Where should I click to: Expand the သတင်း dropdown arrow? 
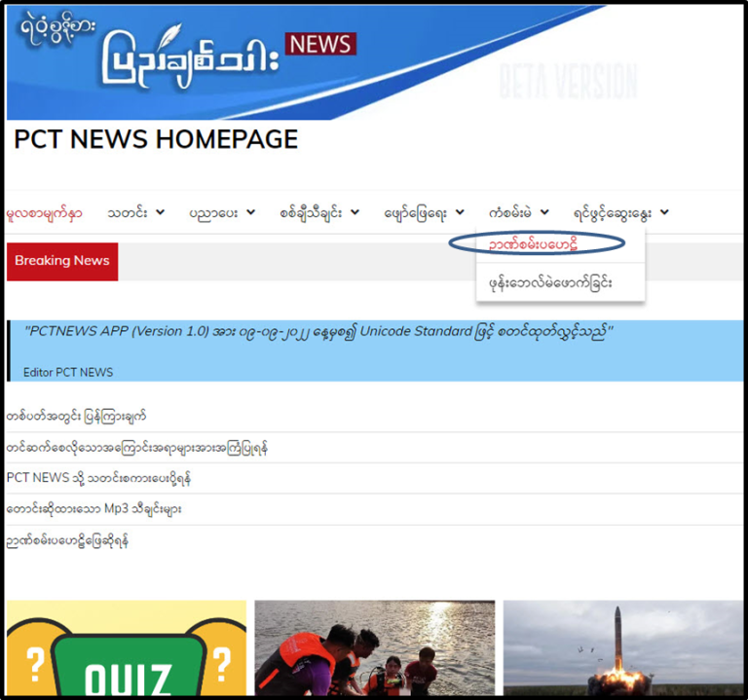160,212
